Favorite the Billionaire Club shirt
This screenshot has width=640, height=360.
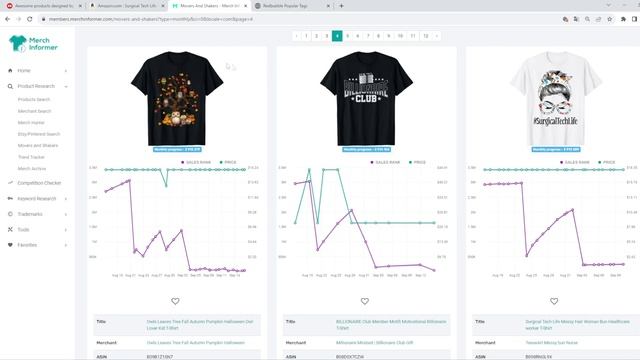coord(364,301)
